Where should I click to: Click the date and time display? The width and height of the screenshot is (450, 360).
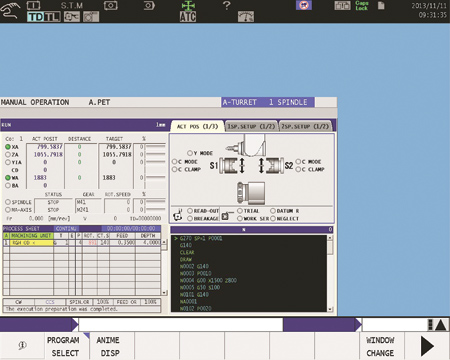[429, 10]
